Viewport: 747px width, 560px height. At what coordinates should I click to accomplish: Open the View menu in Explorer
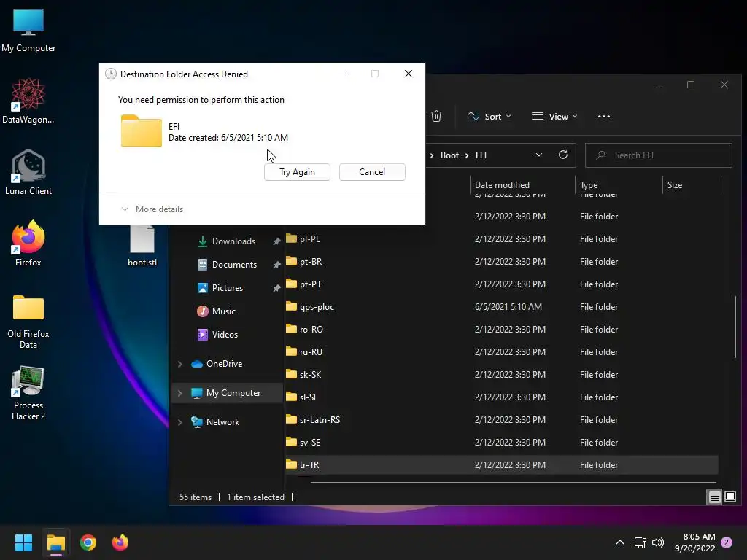tap(554, 116)
